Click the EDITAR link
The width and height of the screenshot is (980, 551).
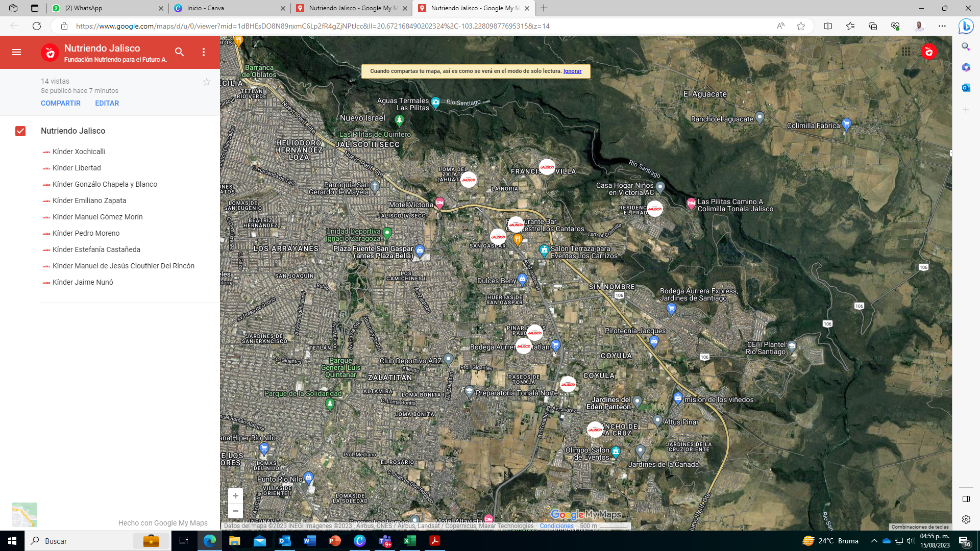click(107, 103)
